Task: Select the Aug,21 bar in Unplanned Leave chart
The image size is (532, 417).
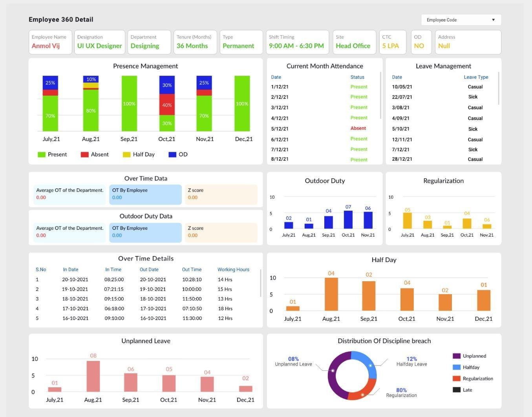Action: [x=93, y=376]
